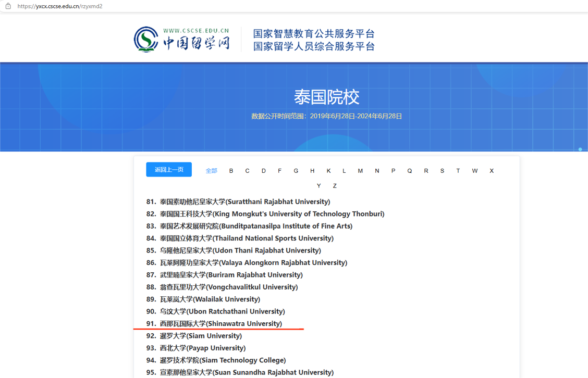
Task: Filter universities by letter K
Action: tap(328, 171)
